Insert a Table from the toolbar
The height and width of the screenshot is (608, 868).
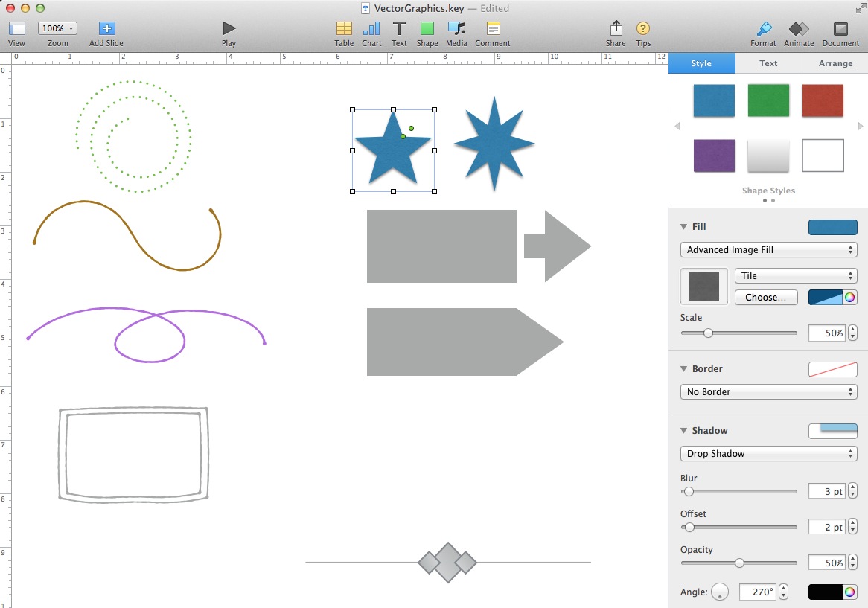point(344,28)
